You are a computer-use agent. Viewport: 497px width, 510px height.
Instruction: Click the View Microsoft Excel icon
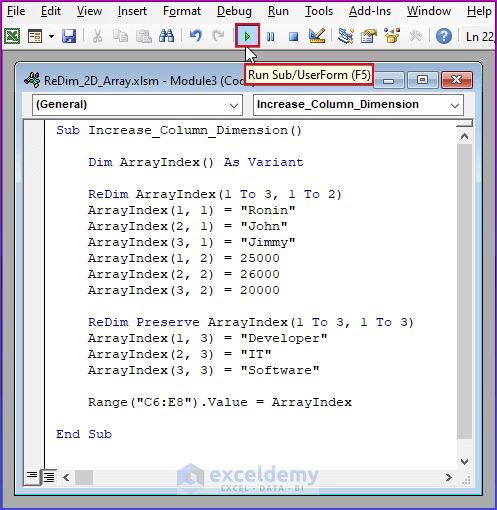[12, 36]
